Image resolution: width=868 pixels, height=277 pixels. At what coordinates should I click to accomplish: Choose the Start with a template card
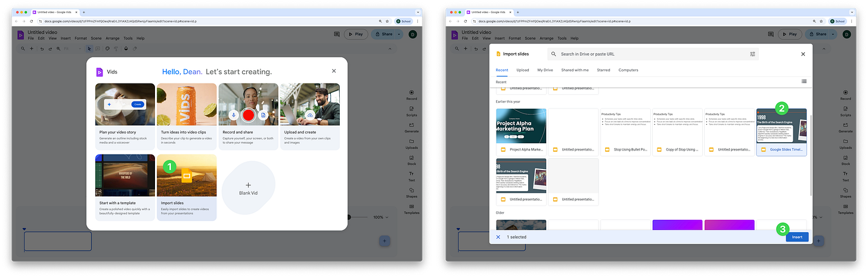pos(125,187)
